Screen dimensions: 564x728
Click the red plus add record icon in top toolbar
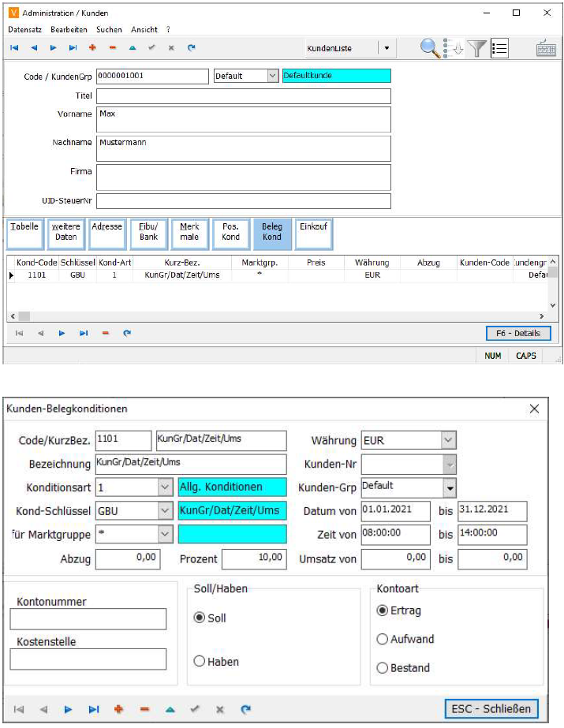point(92,47)
